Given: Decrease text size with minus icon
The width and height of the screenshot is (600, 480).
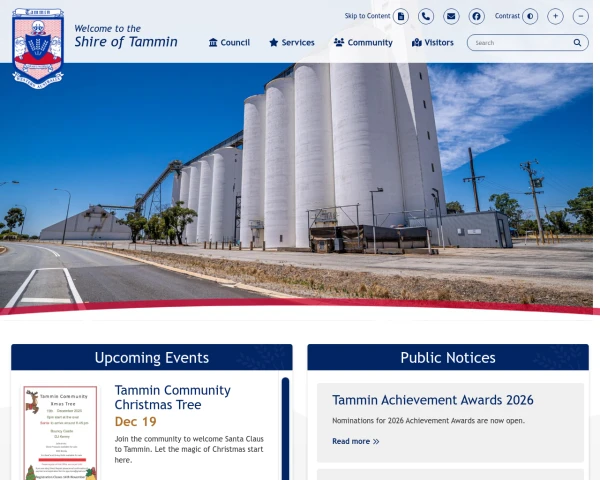Looking at the screenshot, I should [x=580, y=16].
